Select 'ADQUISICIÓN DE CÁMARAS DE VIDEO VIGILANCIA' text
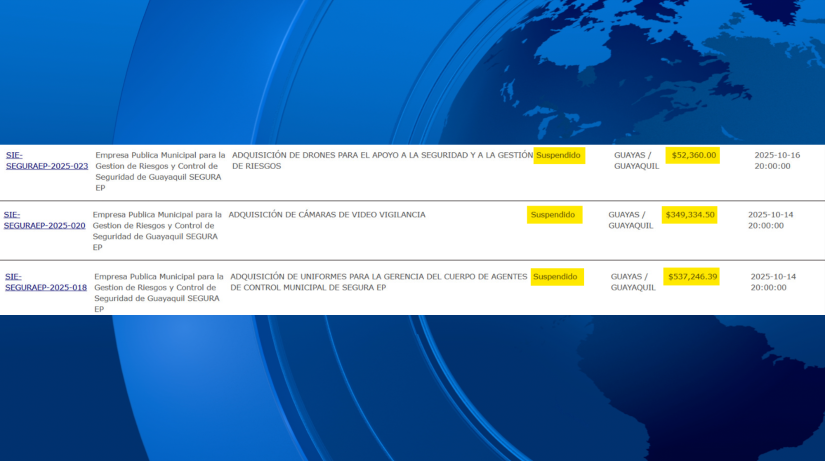 tap(327, 215)
